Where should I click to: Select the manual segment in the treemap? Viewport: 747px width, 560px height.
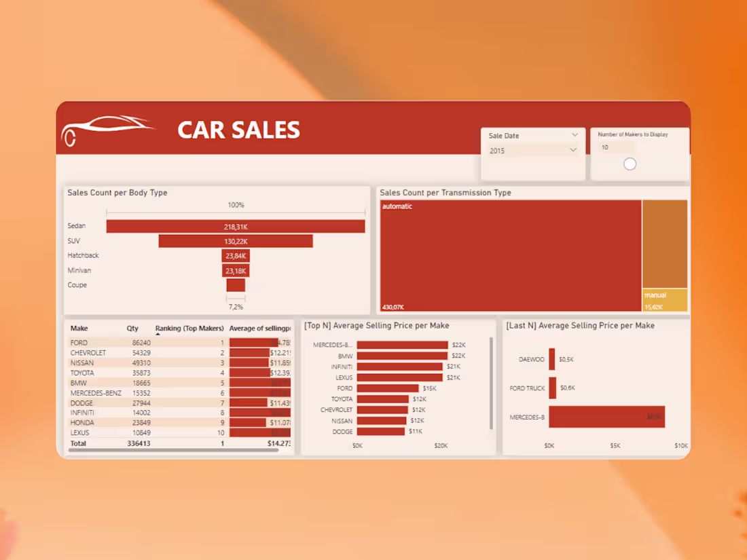664,299
